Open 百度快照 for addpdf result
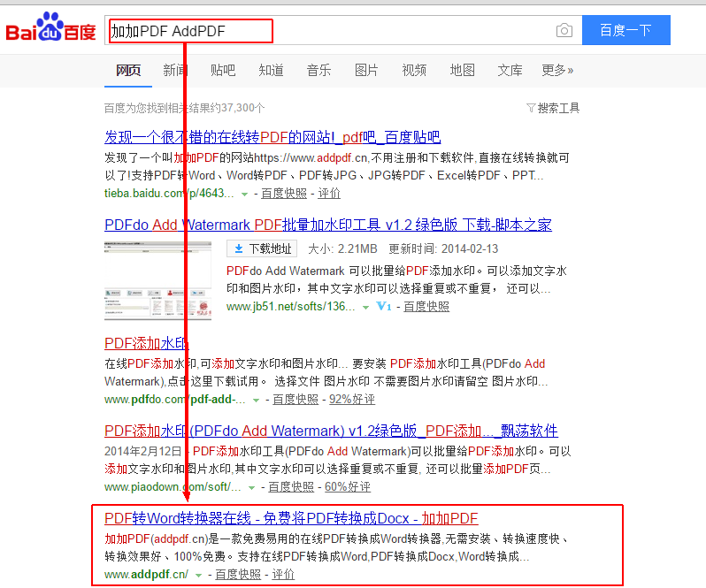 pos(238,575)
